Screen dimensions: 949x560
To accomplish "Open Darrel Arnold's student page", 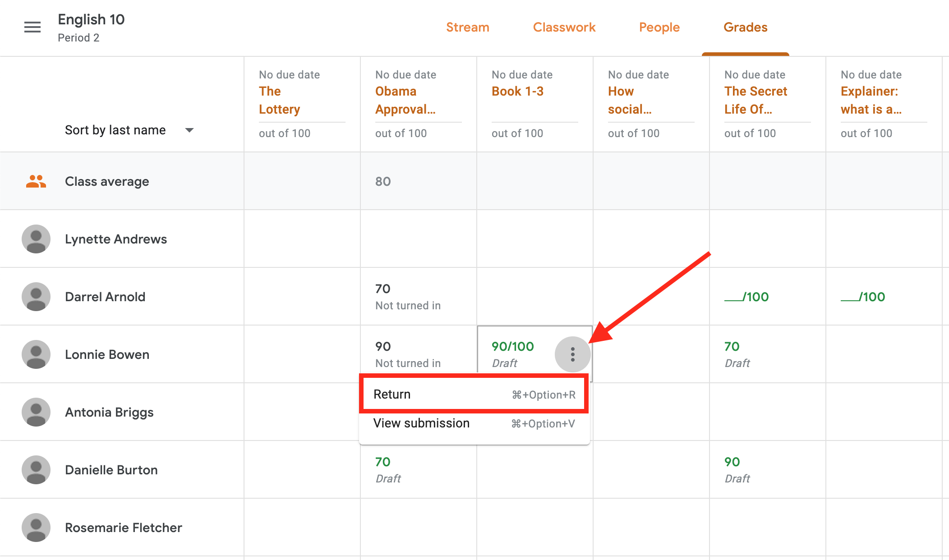I will pos(105,297).
